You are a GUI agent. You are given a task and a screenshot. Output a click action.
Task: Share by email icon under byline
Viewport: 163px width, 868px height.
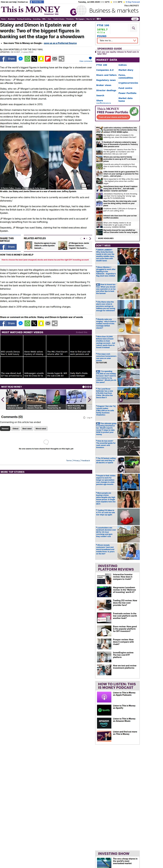(54, 59)
